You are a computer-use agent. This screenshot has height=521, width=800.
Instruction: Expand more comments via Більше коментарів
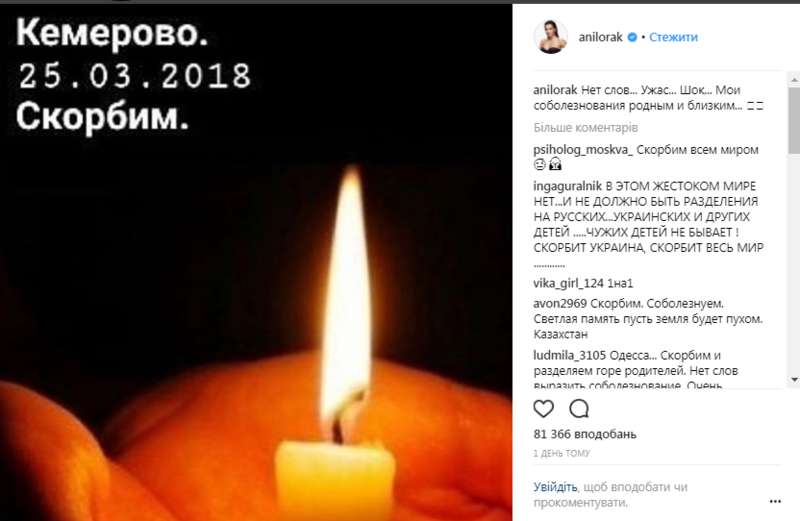click(586, 128)
